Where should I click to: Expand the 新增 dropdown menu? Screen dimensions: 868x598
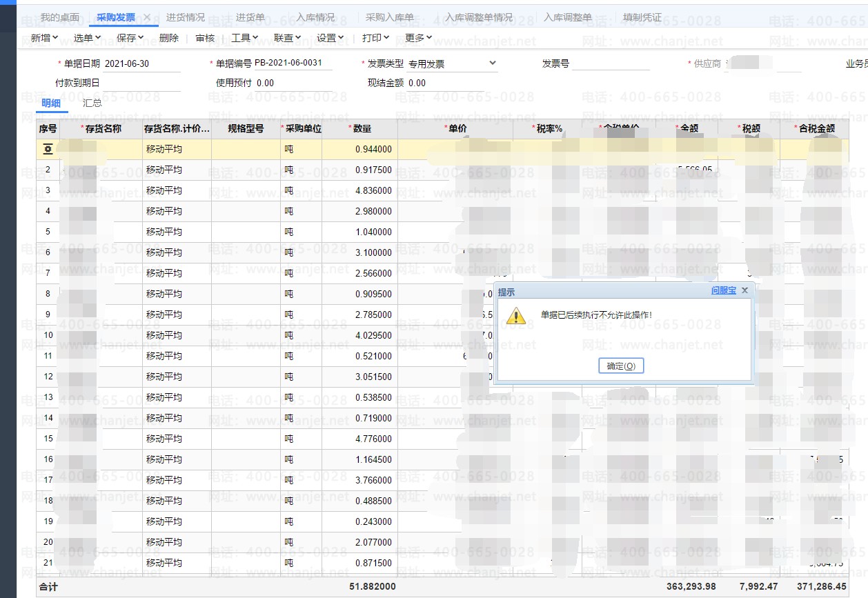[x=44, y=38]
